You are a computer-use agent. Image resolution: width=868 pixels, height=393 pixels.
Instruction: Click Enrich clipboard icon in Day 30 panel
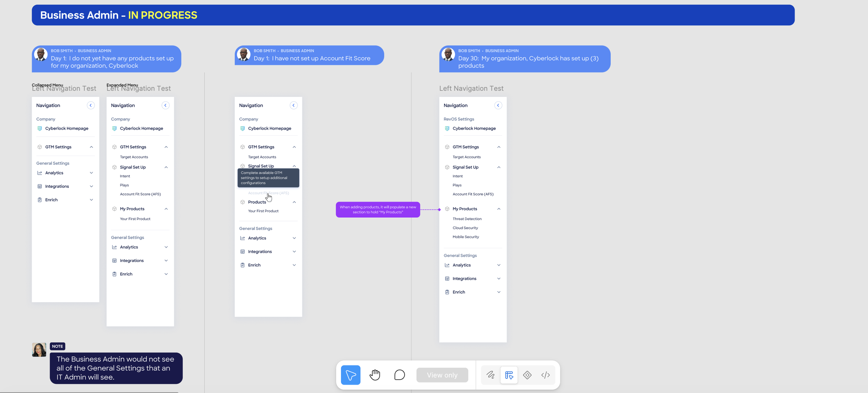447,292
